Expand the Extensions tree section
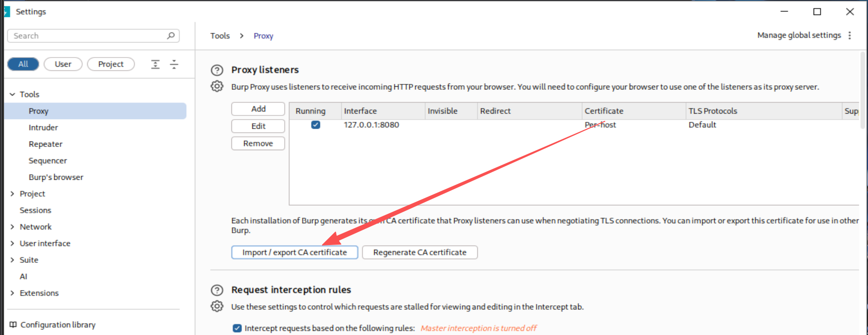 (x=12, y=293)
